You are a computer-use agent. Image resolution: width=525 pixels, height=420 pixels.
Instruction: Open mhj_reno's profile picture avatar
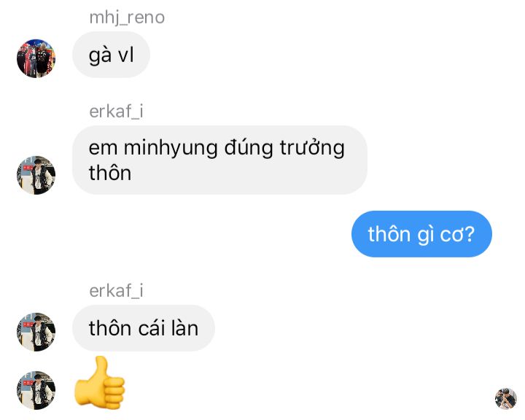36,58
